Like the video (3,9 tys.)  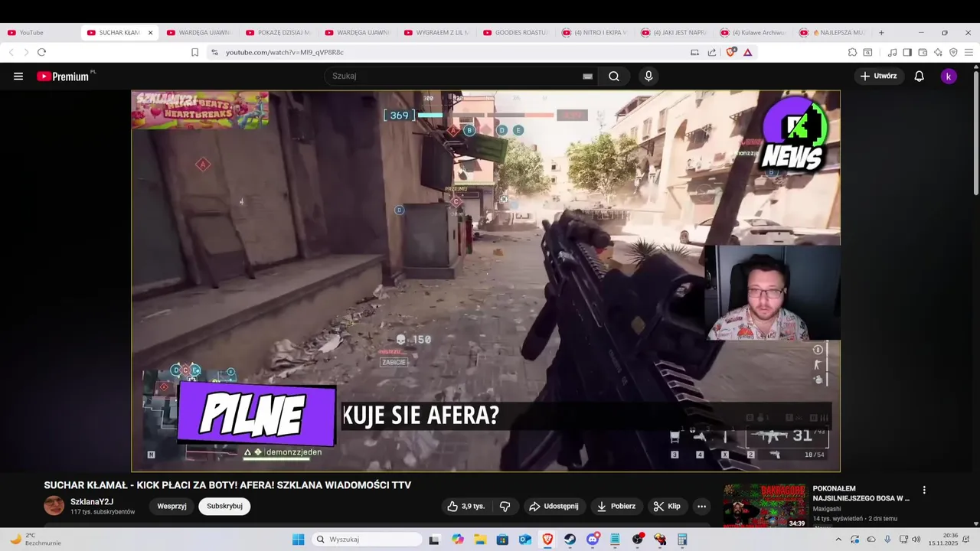pyautogui.click(x=466, y=506)
